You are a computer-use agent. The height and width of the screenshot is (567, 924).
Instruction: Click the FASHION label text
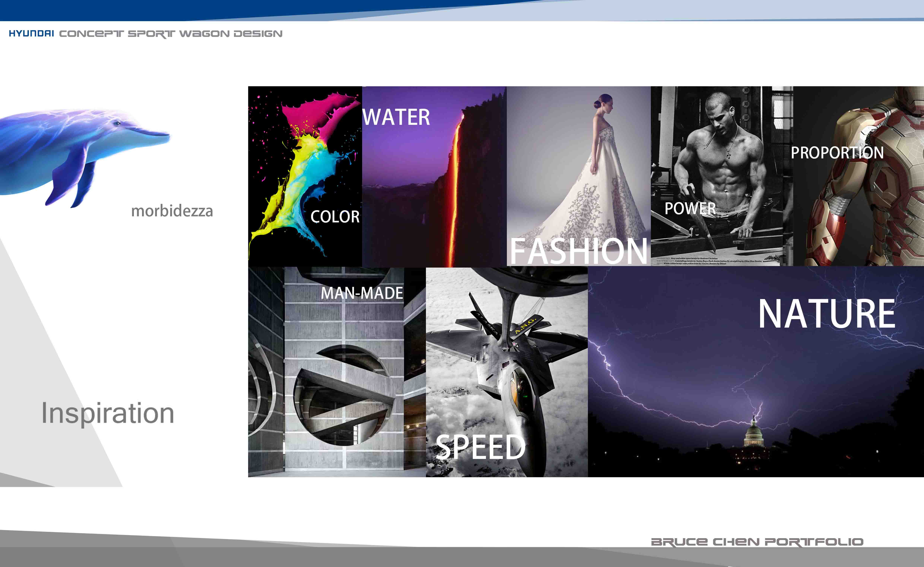tap(578, 251)
